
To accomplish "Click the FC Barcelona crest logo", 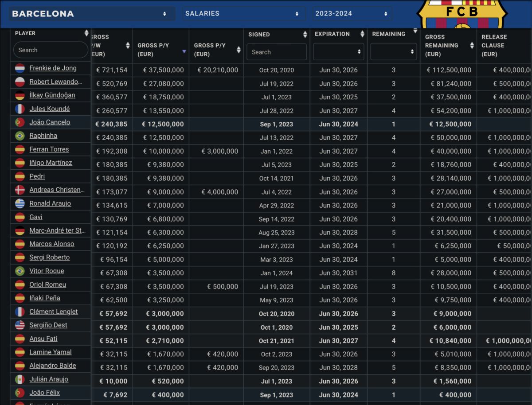I will 463,14.
